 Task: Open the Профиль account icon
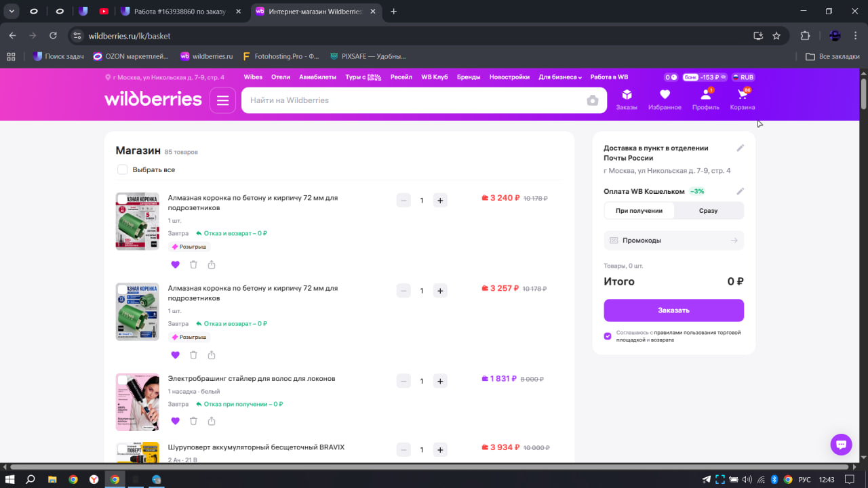(705, 99)
